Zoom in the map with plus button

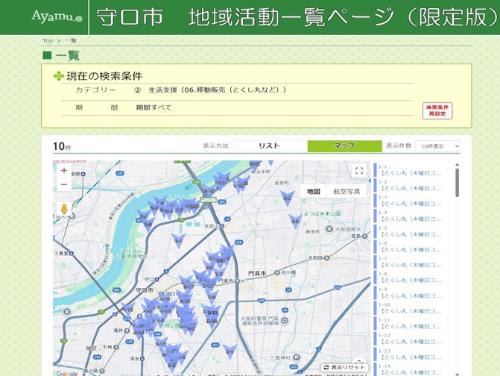click(64, 171)
